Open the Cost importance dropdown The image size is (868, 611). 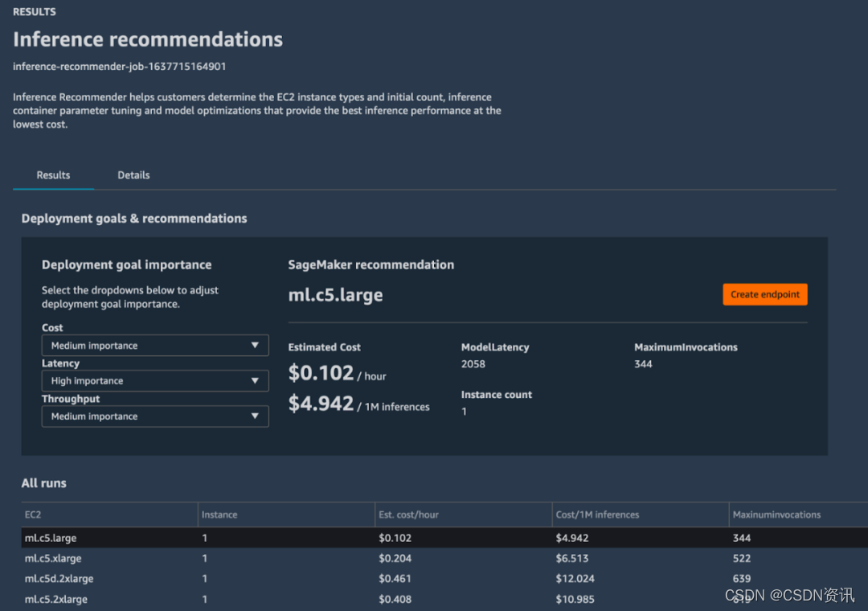tap(155, 345)
